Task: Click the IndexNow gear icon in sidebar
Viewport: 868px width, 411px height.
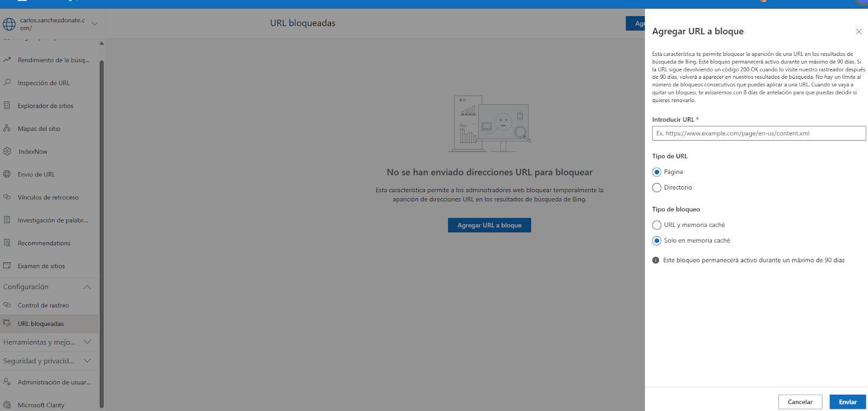Action: pyautogui.click(x=7, y=151)
